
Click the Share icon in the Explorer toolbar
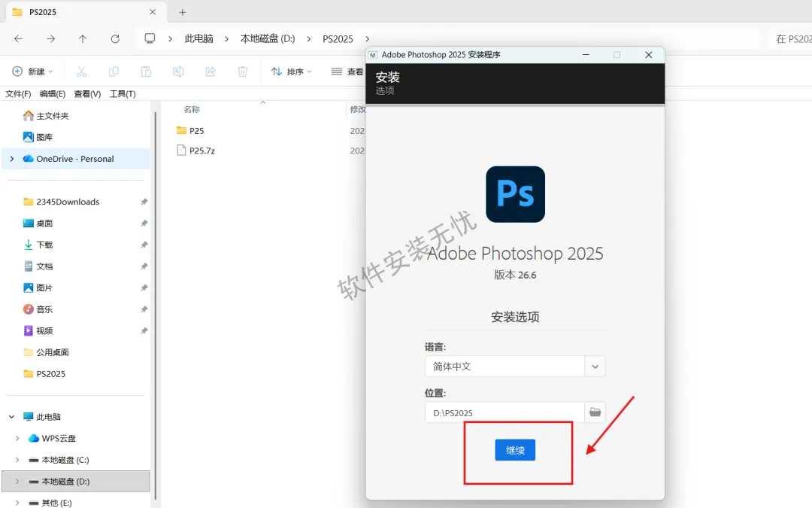pos(211,71)
